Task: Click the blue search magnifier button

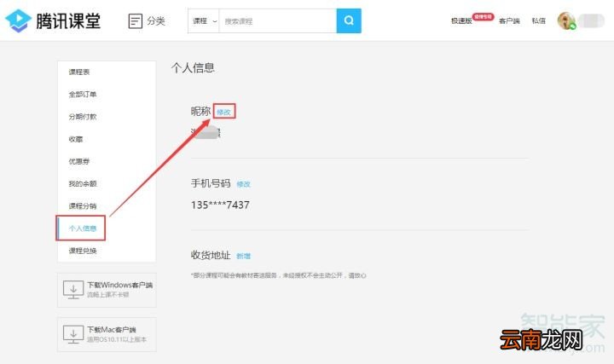Action: coord(349,20)
